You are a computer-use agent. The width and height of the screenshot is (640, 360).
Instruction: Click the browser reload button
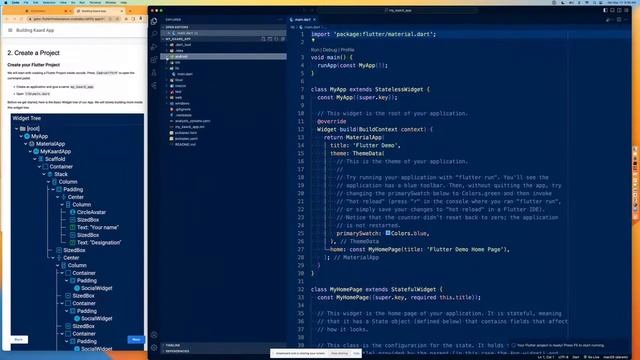click(21, 19)
